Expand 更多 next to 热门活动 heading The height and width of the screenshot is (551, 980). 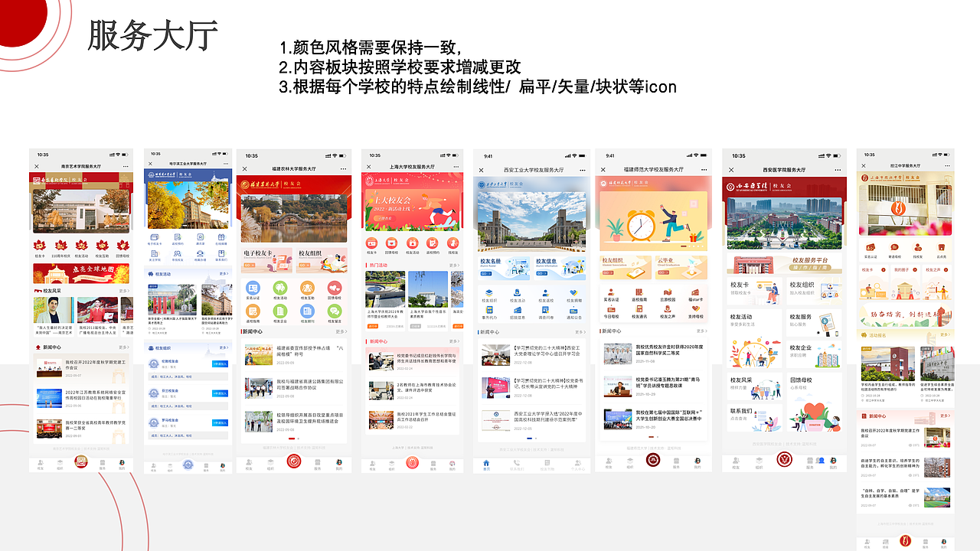tap(455, 265)
